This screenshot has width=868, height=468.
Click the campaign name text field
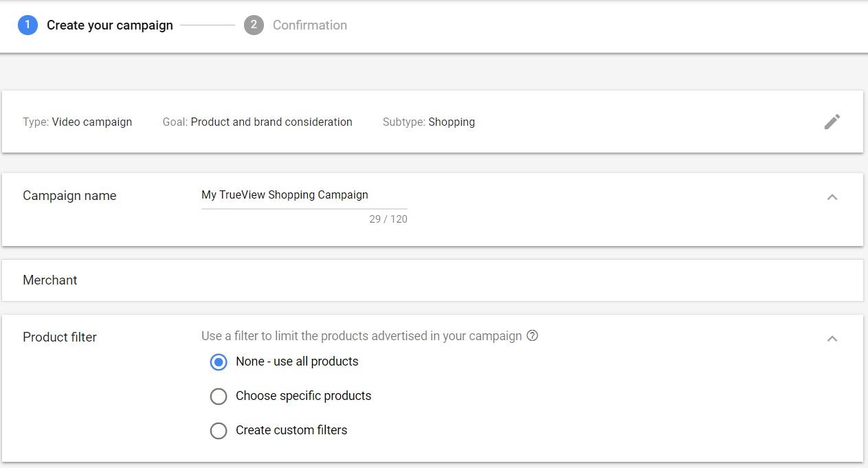304,195
